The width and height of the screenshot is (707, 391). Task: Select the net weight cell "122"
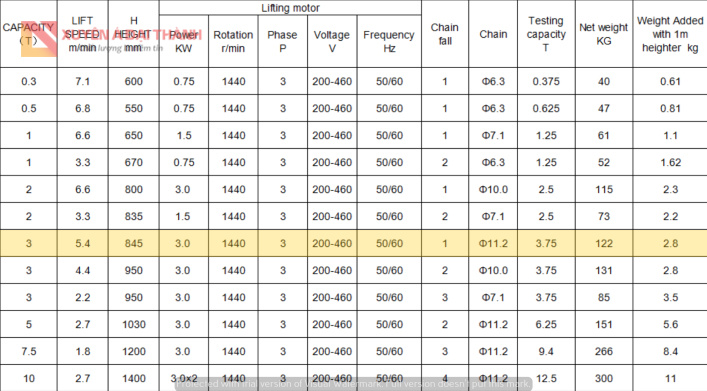click(604, 244)
